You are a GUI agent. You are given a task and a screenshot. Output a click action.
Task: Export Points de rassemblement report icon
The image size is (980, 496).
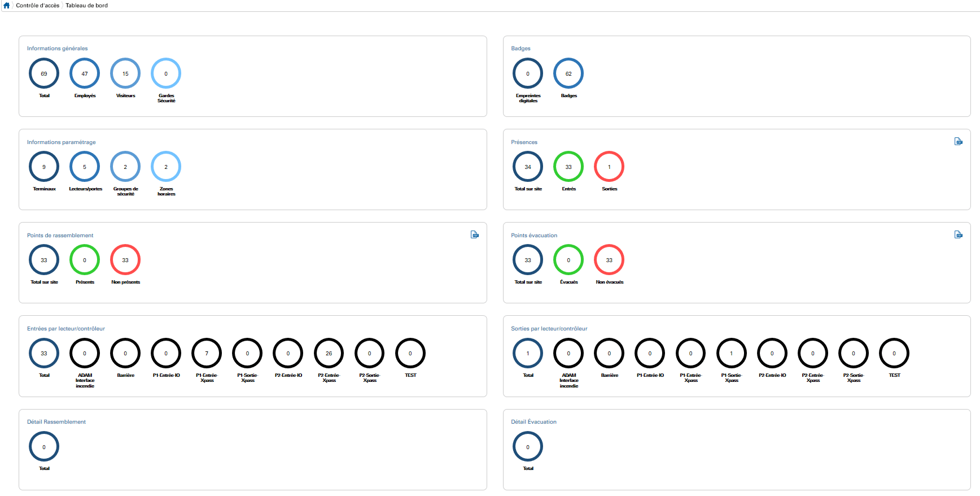(475, 234)
